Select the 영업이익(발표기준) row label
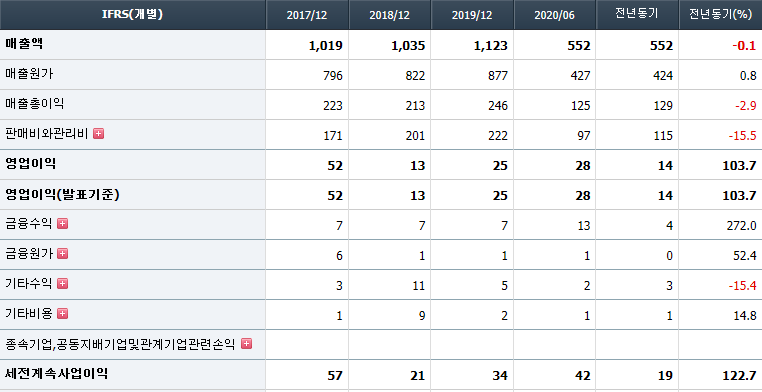Viewport: 762px width, 392px height. [62, 194]
